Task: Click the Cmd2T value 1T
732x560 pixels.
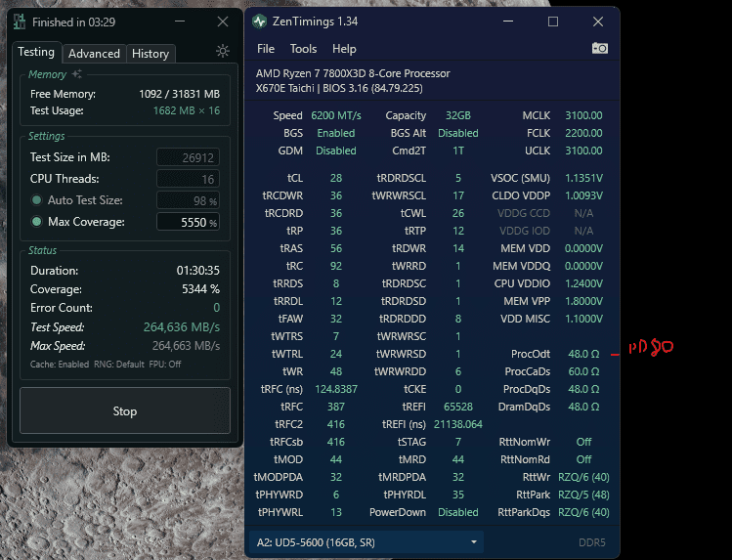Action: click(x=458, y=151)
